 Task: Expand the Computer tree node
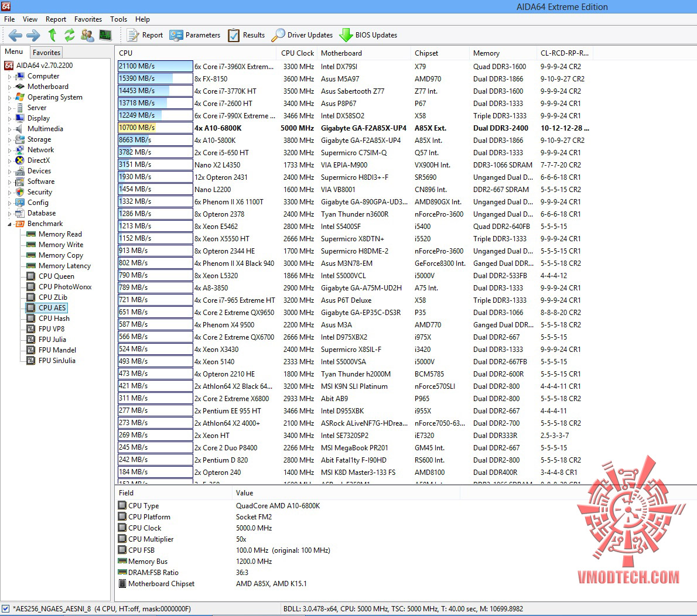[9, 77]
